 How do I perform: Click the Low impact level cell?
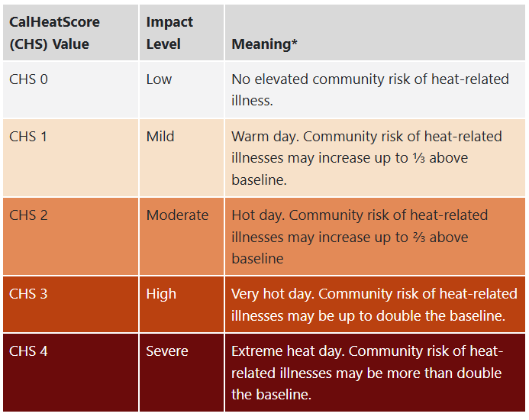click(x=159, y=79)
